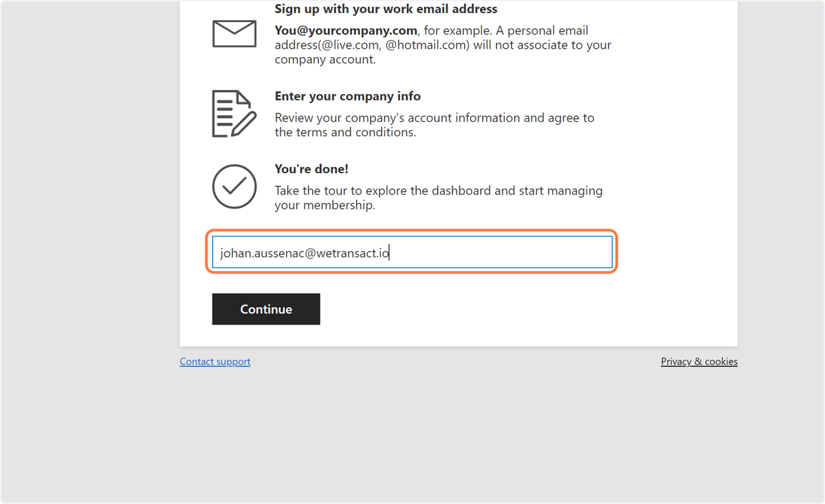Click the document with pencil icon
This screenshot has width=825, height=504.
(234, 113)
